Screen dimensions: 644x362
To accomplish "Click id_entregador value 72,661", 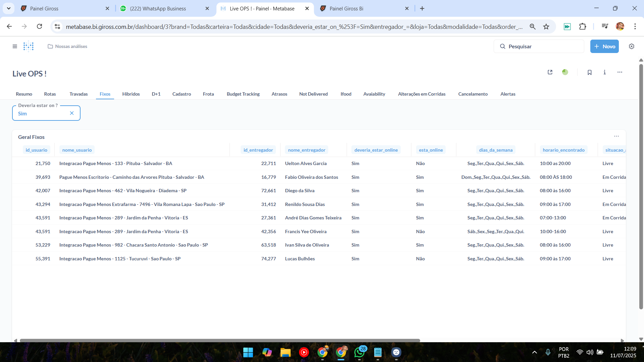I will coord(268,191).
